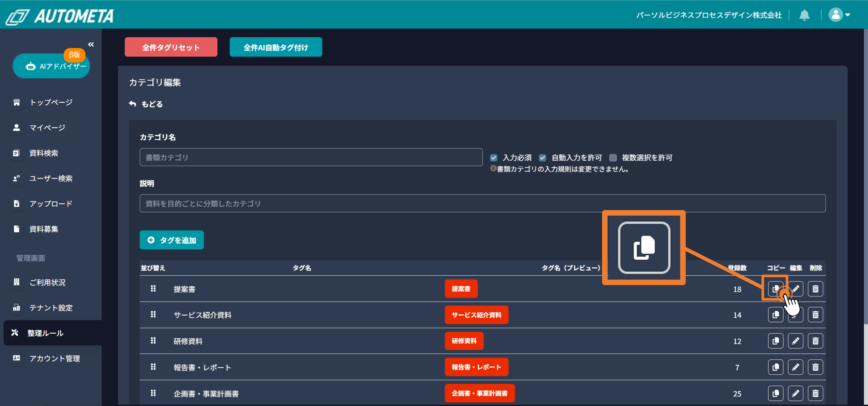Open アカウント管理 in sidebar
Viewport: 868px width, 406px height.
[x=55, y=358]
